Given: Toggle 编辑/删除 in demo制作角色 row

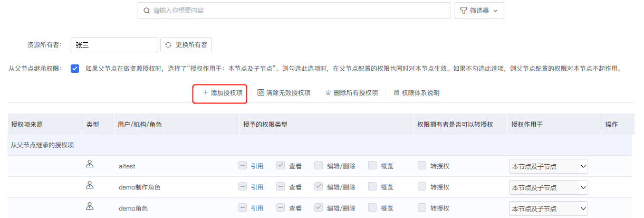Looking at the screenshot, I should (319, 187).
